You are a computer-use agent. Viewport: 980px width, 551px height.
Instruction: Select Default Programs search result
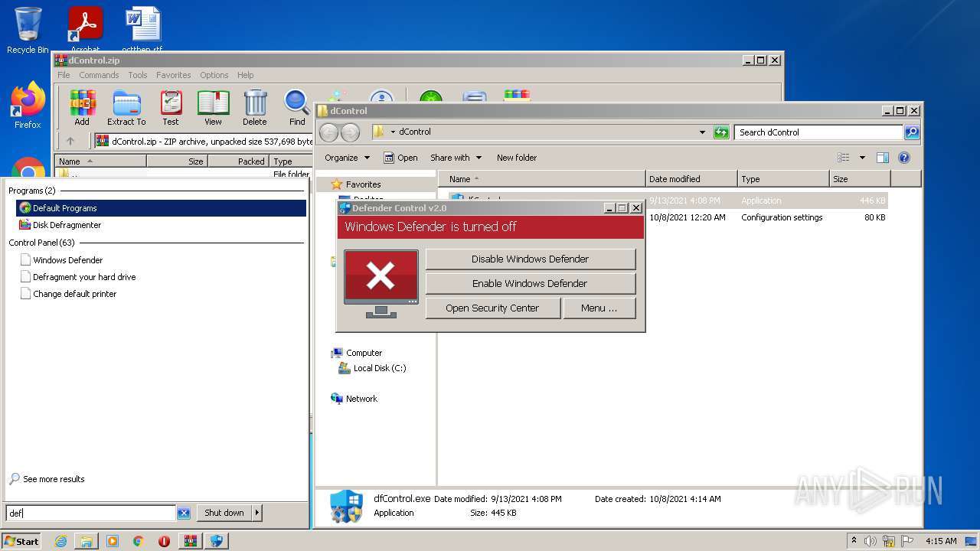pyautogui.click(x=161, y=208)
